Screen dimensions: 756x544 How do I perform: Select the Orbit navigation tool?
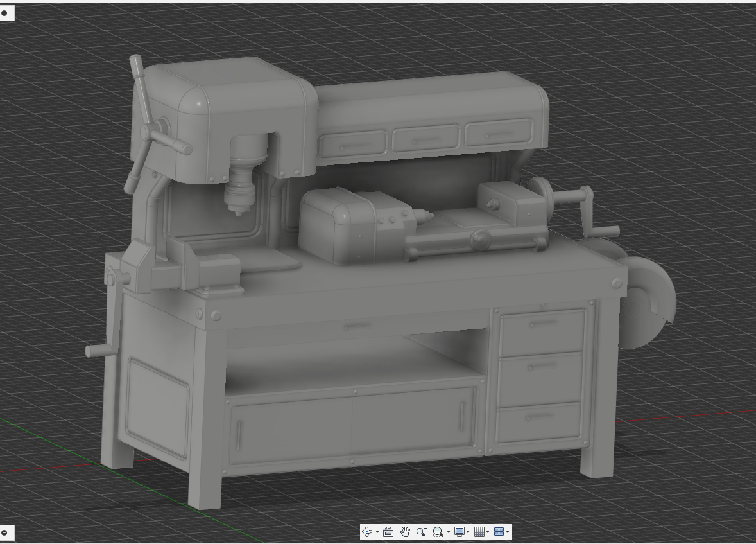367,532
